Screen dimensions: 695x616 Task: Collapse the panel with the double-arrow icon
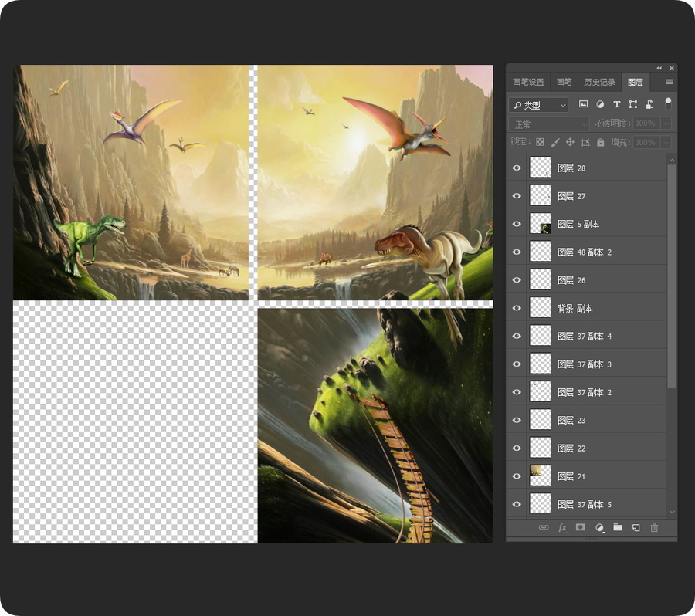659,68
